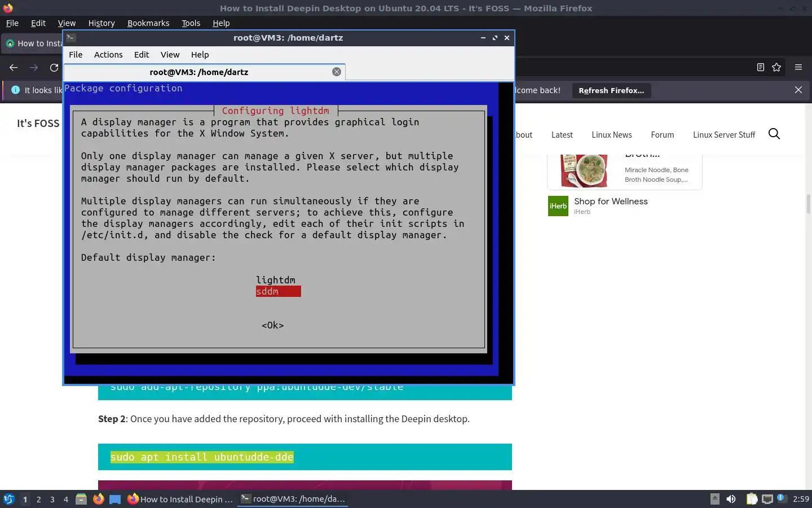
Task: Bookmark this page with star icon
Action: [776, 67]
